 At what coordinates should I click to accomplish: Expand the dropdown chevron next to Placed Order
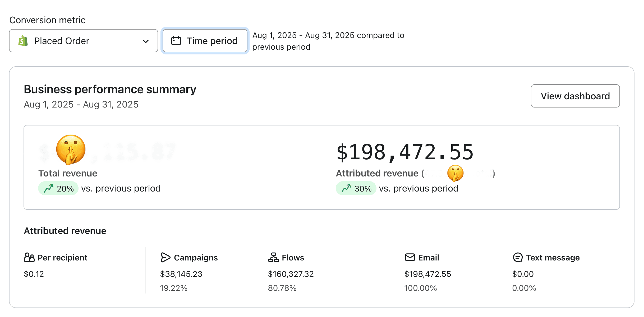pyautogui.click(x=146, y=41)
